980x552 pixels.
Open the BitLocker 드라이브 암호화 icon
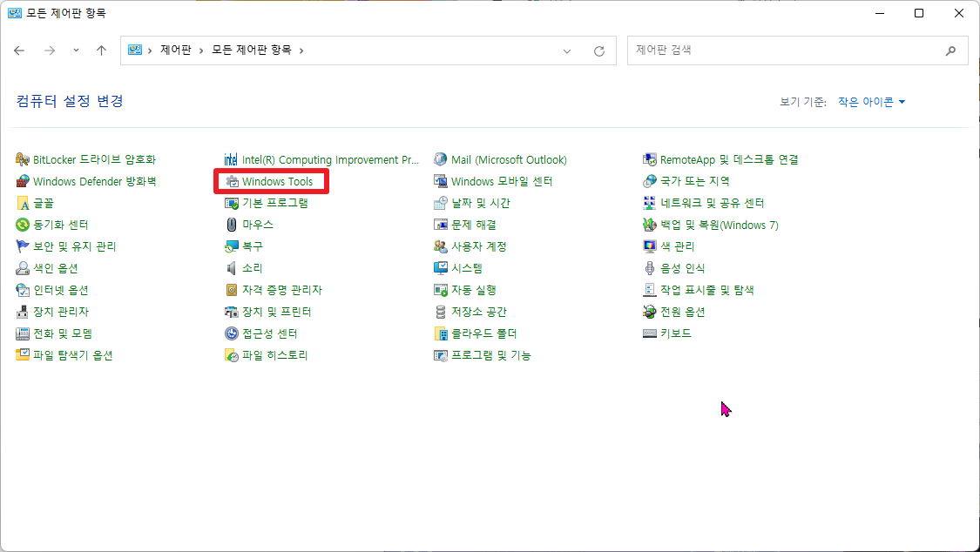click(23, 160)
